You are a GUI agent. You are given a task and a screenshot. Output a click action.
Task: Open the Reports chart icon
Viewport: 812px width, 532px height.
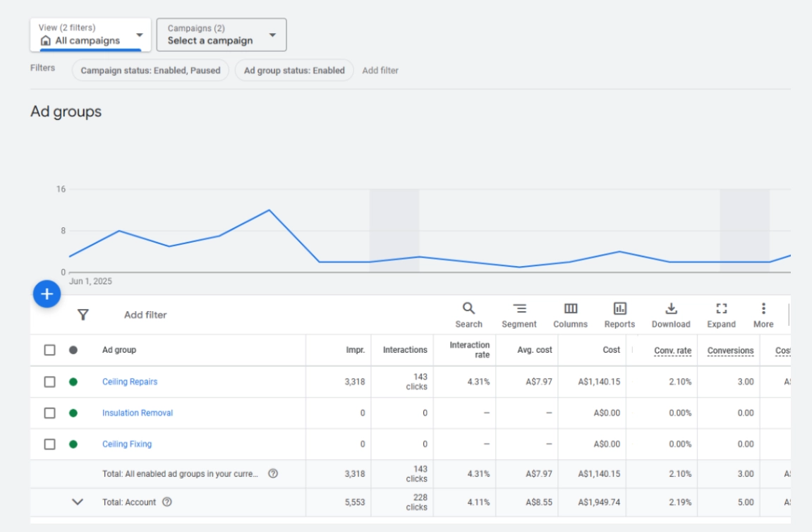[619, 309]
